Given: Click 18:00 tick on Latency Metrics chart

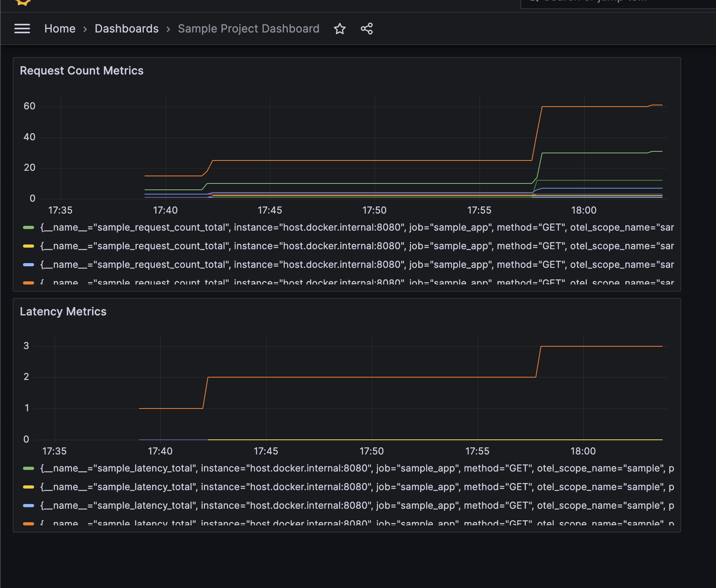Looking at the screenshot, I should (583, 451).
